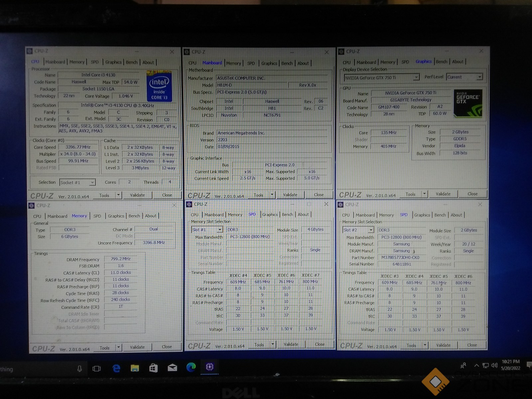Select the CPU-Z icon on the taskbar
This screenshot has width=532, height=399.
209,367
